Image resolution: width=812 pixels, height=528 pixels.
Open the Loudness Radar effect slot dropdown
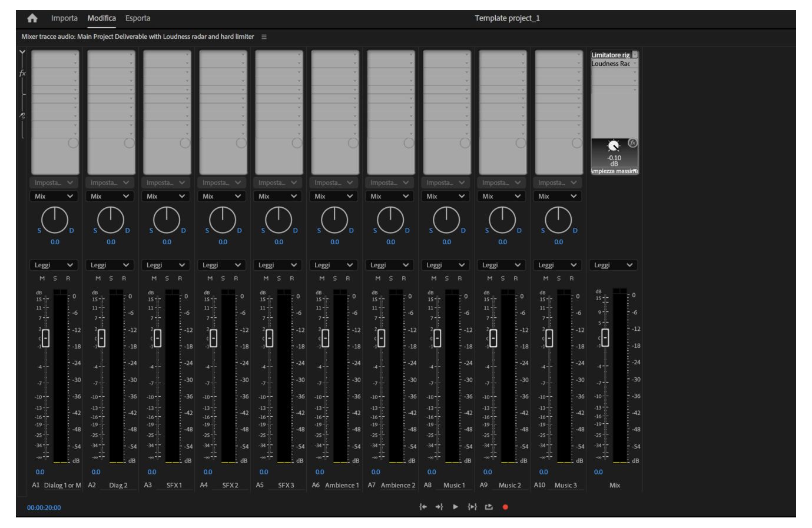[x=635, y=64]
